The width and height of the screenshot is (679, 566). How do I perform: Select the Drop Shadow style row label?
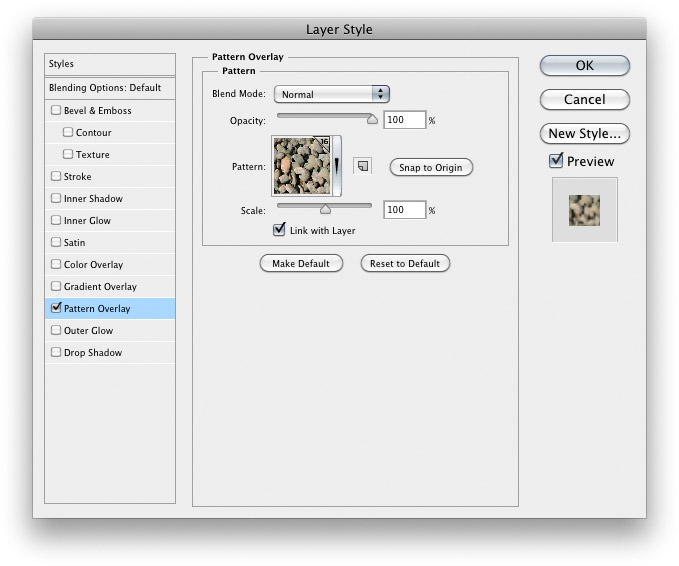(93, 353)
